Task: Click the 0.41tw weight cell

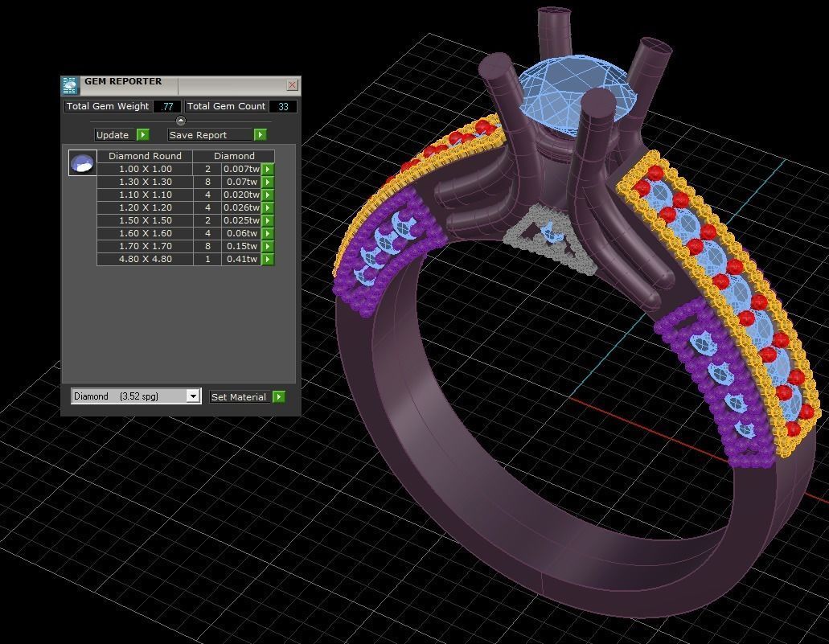Action: (x=241, y=259)
